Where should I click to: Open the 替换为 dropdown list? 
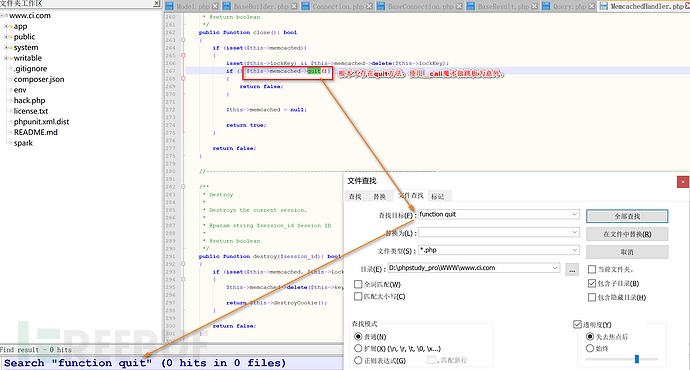tap(574, 232)
